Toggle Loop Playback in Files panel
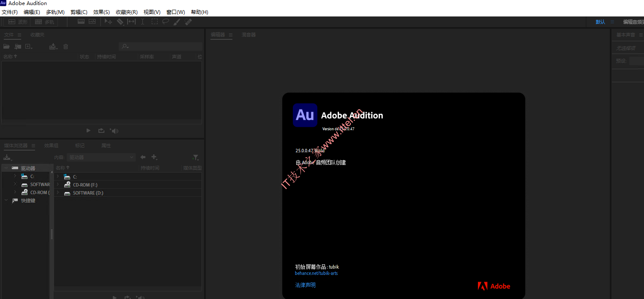The width and height of the screenshot is (644, 299). [x=101, y=131]
